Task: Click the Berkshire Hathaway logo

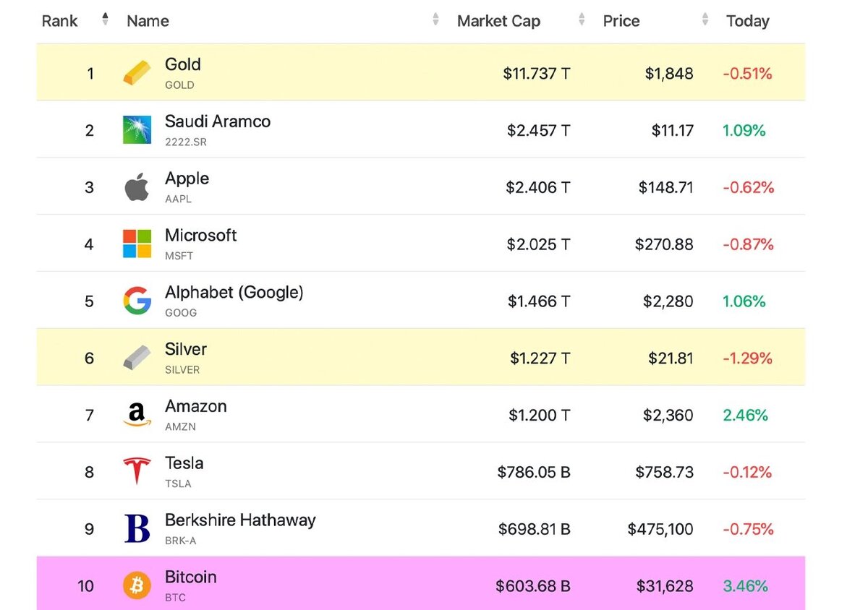Action: click(x=137, y=529)
